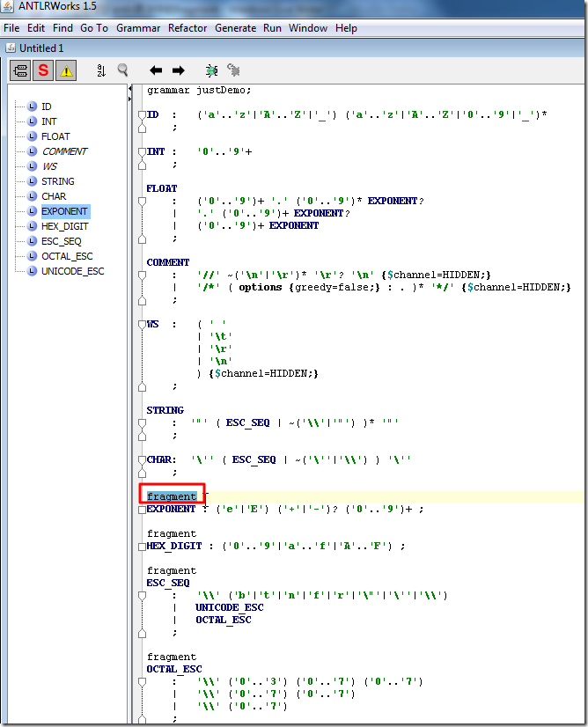Start the green bug debug icon
Screen dimensions: 588x727
211,70
